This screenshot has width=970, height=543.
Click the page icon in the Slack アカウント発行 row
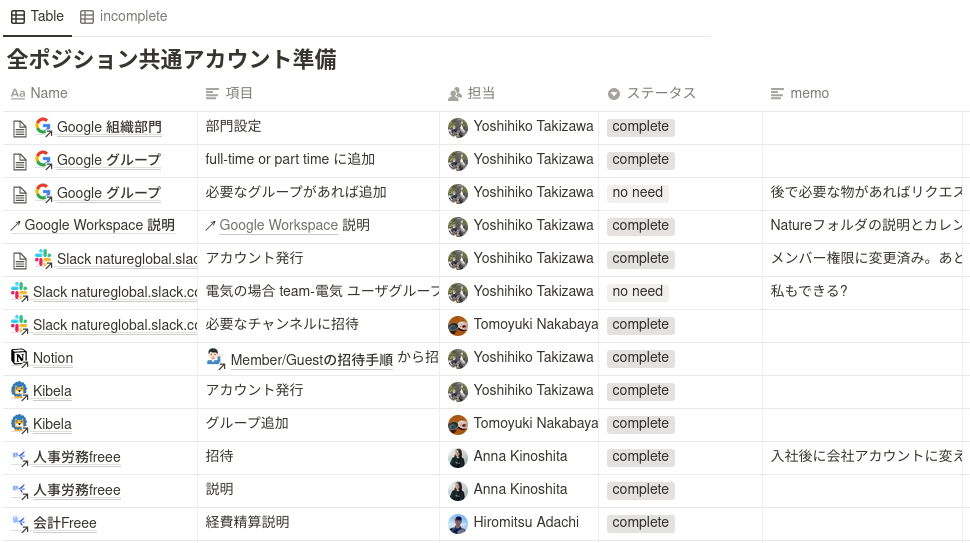(20, 260)
